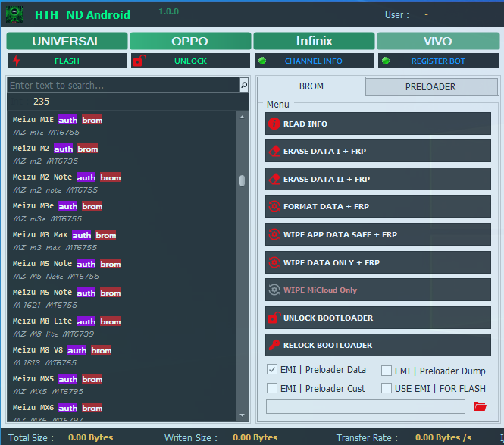This screenshot has width=504, height=445.
Task: Click the eraser icon on Erase Data I
Action: [x=274, y=151]
